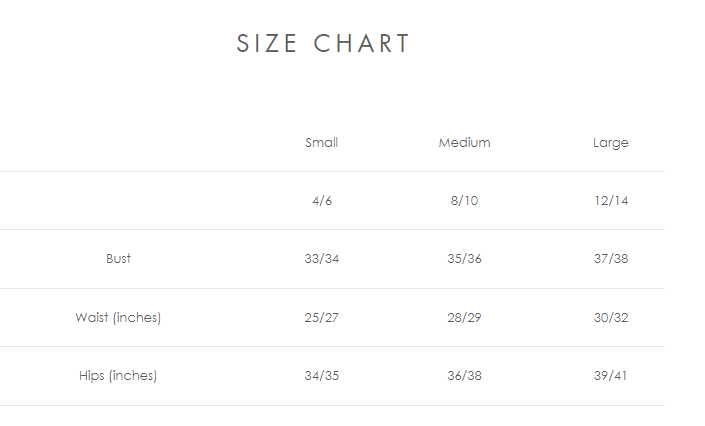Pick the 28/29 Medium waist value
Screen dimensions: 705x426
pyautogui.click(x=465, y=318)
